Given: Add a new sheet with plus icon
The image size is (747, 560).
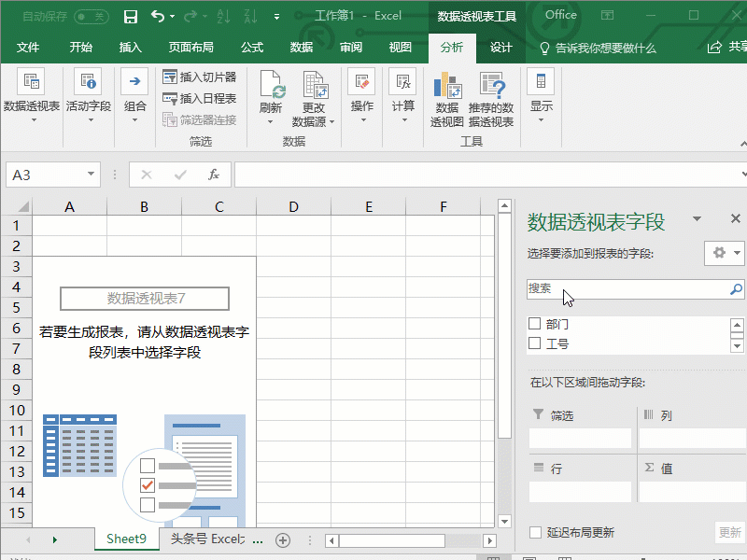Looking at the screenshot, I should pos(283,540).
